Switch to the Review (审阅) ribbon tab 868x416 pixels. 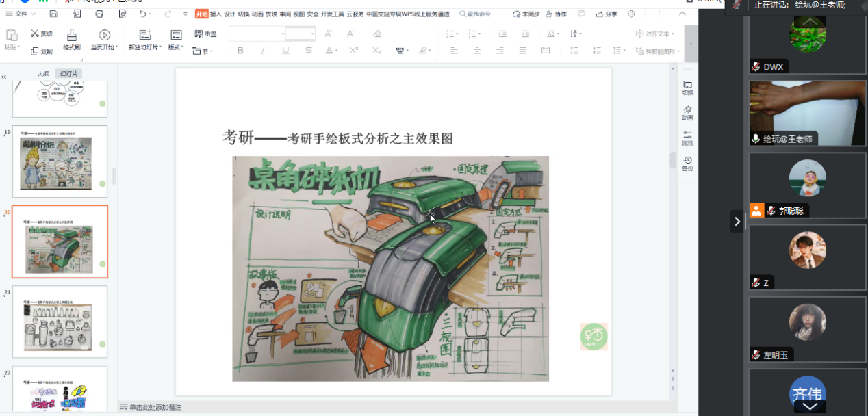[285, 14]
